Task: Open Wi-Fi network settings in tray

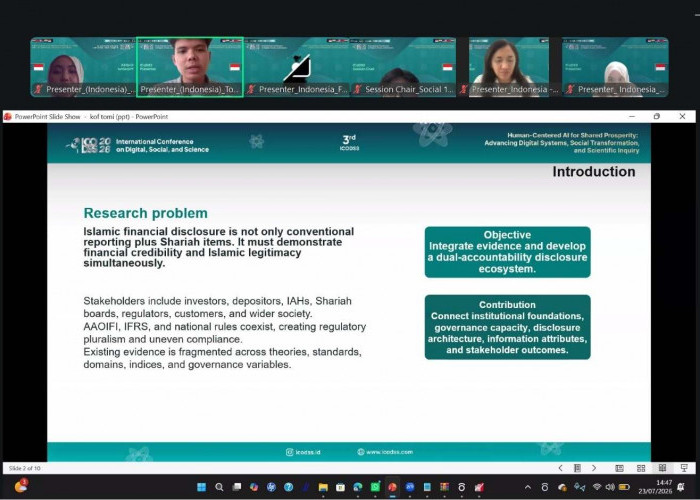Action: [597, 487]
